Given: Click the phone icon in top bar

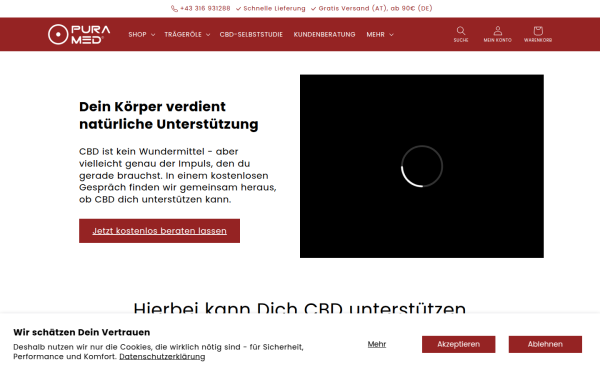Looking at the screenshot, I should click(174, 8).
